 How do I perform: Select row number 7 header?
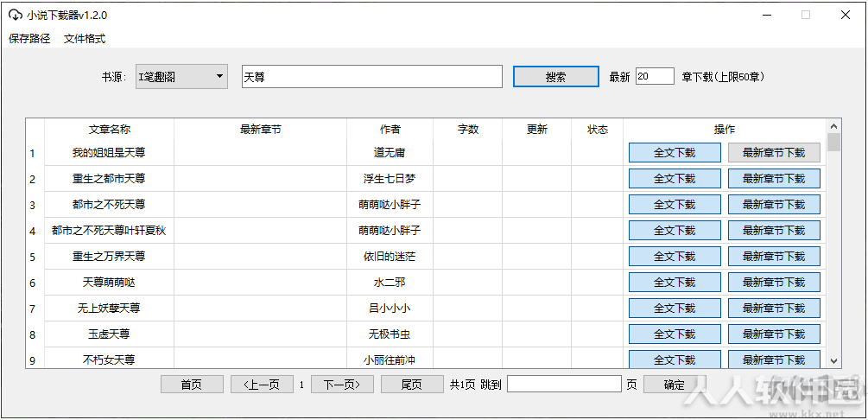pyautogui.click(x=35, y=309)
